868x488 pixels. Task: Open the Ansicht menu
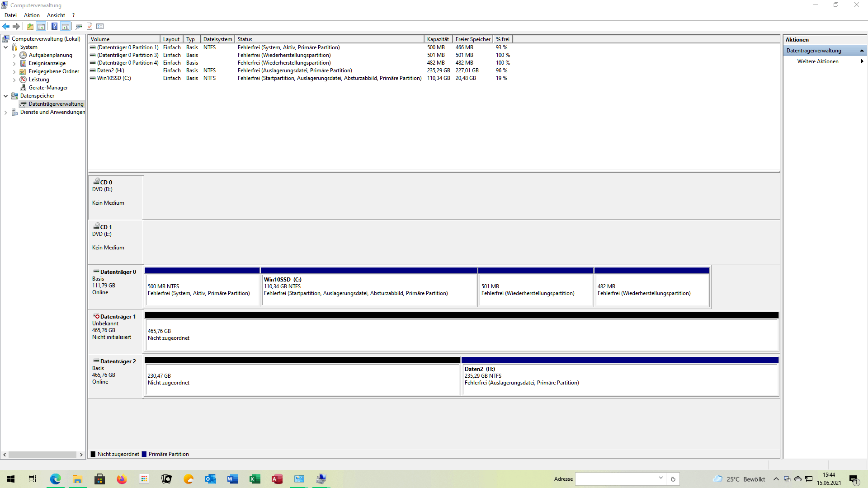pyautogui.click(x=56, y=15)
